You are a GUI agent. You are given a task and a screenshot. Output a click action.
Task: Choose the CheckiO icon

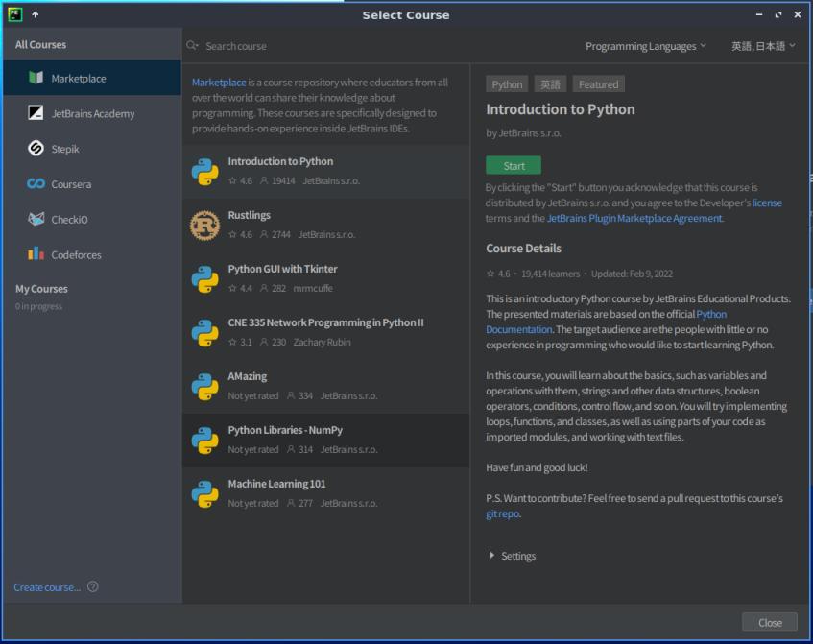36,219
